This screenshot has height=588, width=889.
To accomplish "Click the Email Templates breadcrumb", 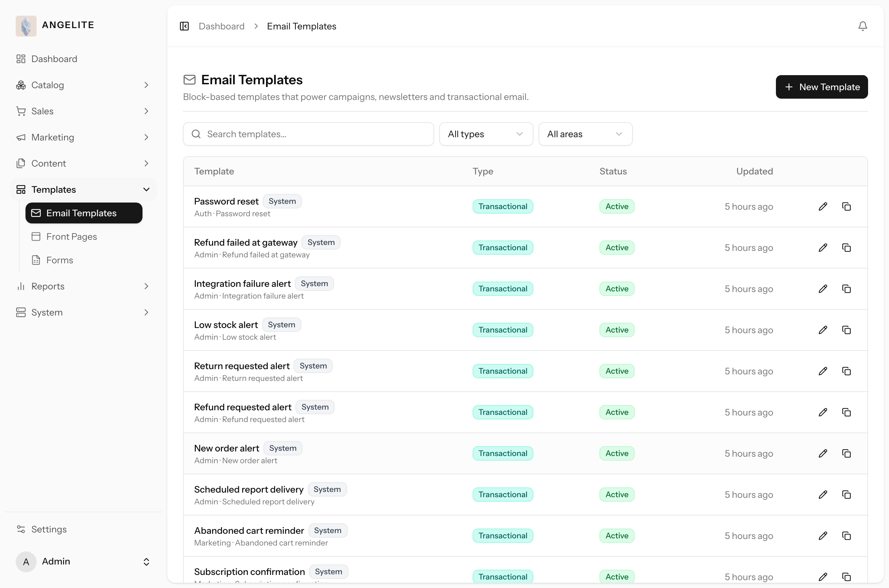I will [302, 26].
